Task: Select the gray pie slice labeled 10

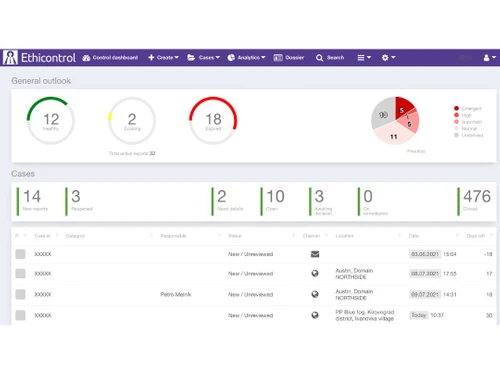Action: coord(383,113)
